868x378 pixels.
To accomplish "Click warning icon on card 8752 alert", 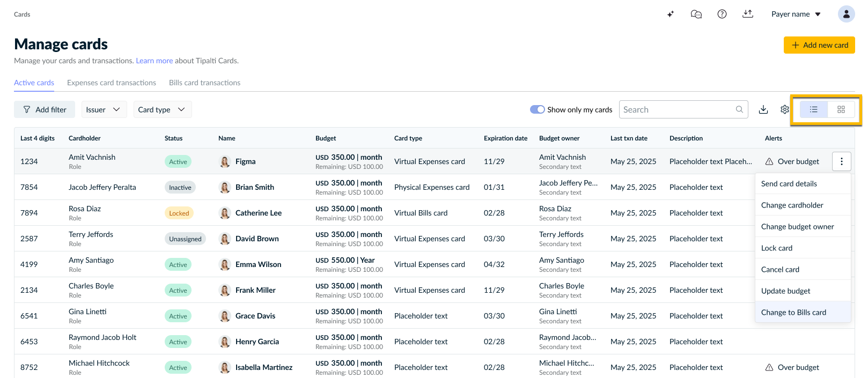I will coord(769,367).
